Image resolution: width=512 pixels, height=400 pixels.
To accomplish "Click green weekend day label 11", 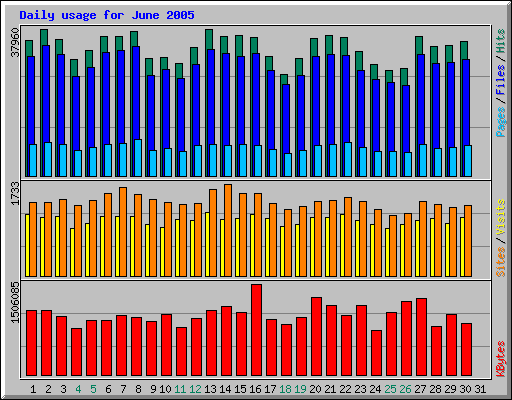I will tap(180, 389).
